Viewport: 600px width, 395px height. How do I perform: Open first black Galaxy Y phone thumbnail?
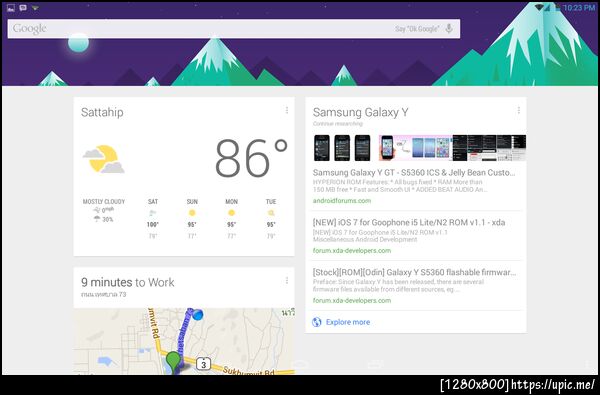pyautogui.click(x=322, y=148)
